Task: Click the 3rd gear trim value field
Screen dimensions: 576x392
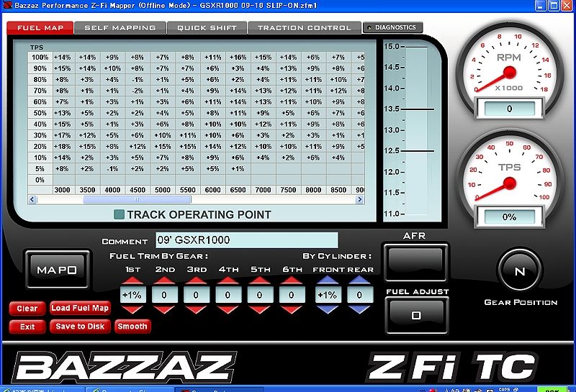Action: [196, 295]
